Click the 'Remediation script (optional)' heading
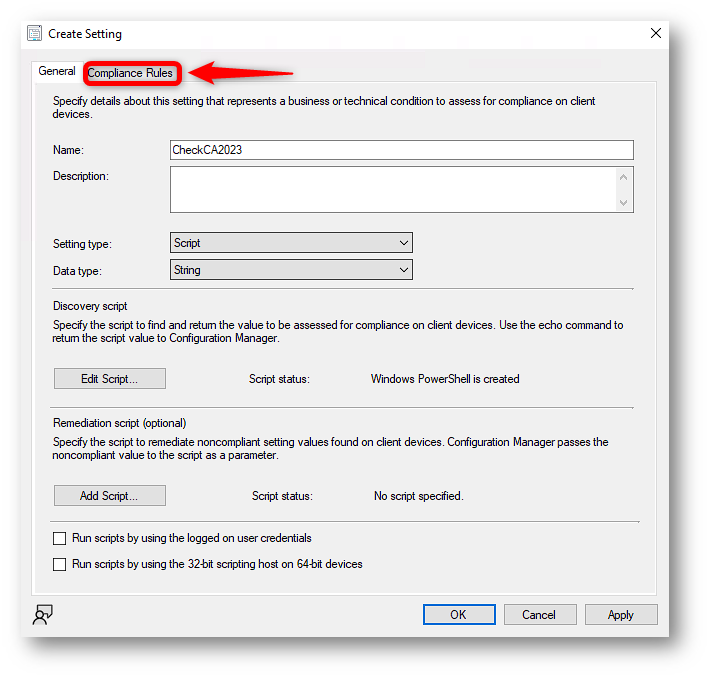This screenshot has width=711, height=679. tap(120, 423)
